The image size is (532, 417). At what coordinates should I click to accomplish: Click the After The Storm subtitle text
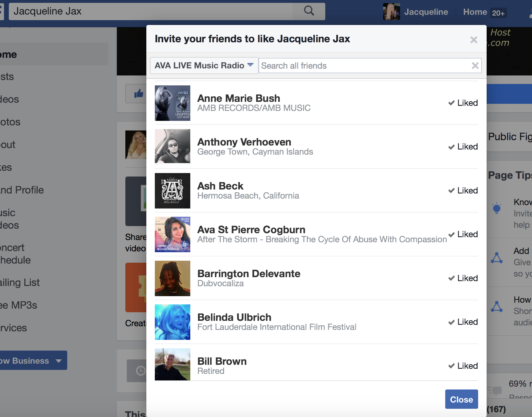point(322,239)
